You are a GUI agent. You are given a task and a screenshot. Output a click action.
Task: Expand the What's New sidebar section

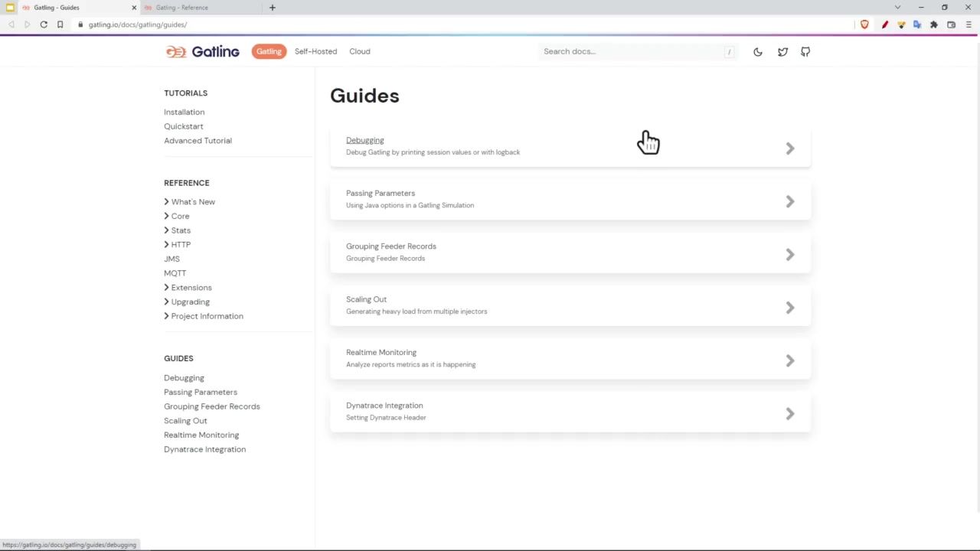(x=192, y=202)
